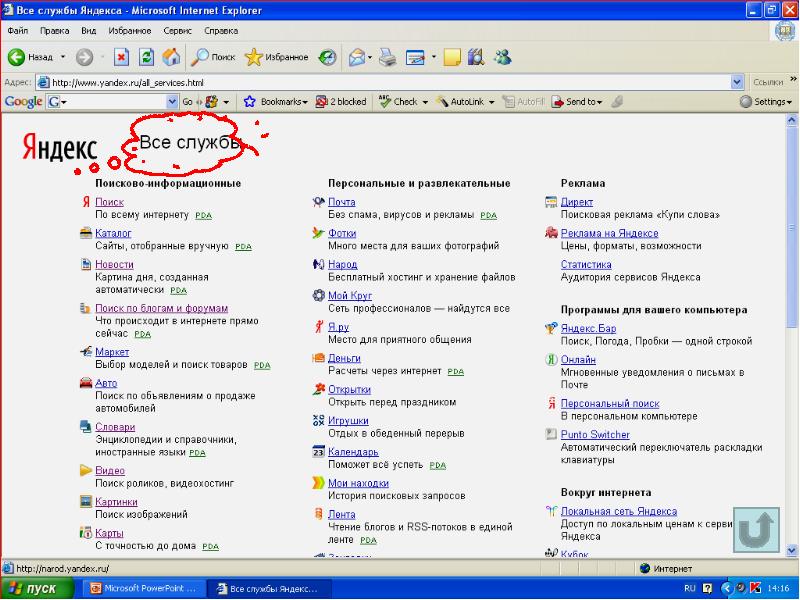Viewport: 800px width, 600px height.
Task: Toggle the Google toolbar popup blocker
Action: pyautogui.click(x=342, y=102)
